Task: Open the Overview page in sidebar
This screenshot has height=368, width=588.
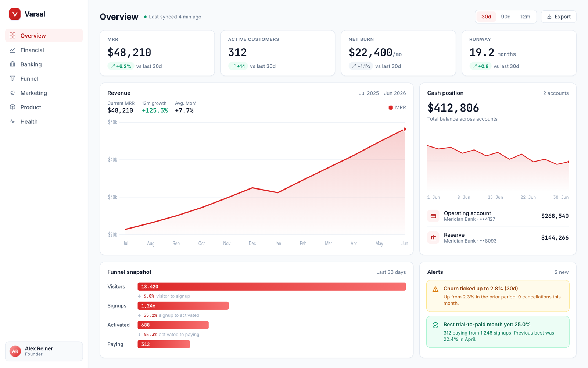Action: pyautogui.click(x=44, y=36)
